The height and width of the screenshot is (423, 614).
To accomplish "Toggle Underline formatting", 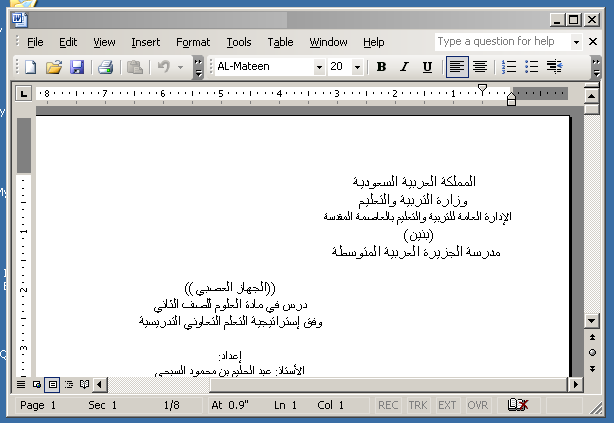I will tap(427, 67).
